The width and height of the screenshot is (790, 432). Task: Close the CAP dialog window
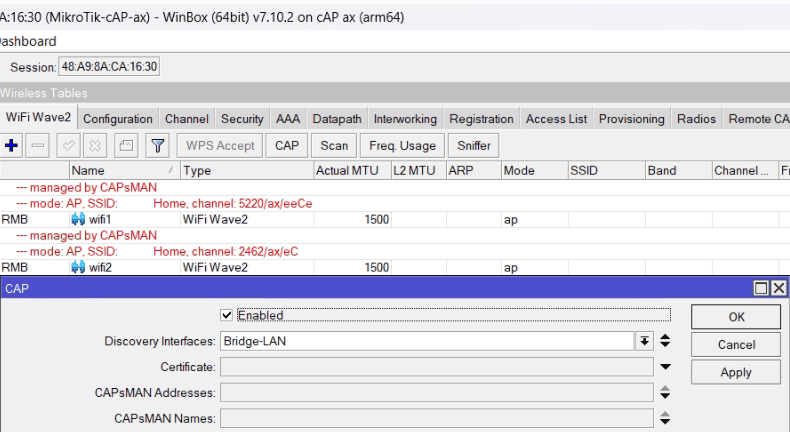point(779,288)
